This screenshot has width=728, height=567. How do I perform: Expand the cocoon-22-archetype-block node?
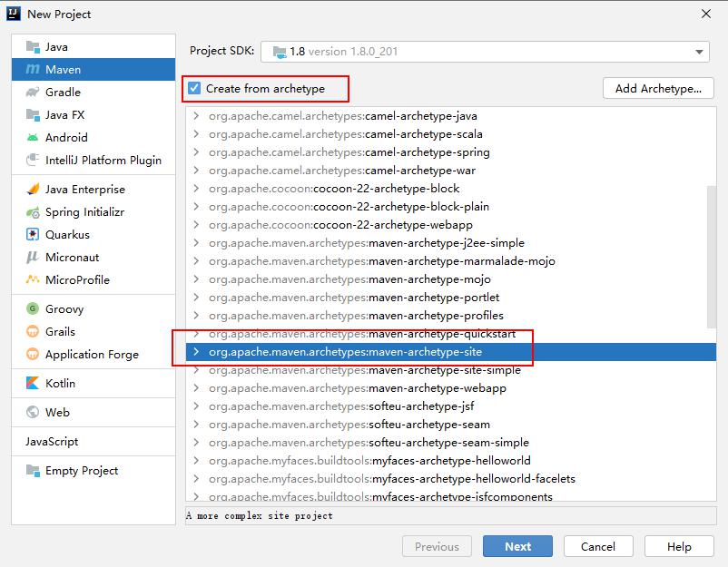[x=196, y=188]
